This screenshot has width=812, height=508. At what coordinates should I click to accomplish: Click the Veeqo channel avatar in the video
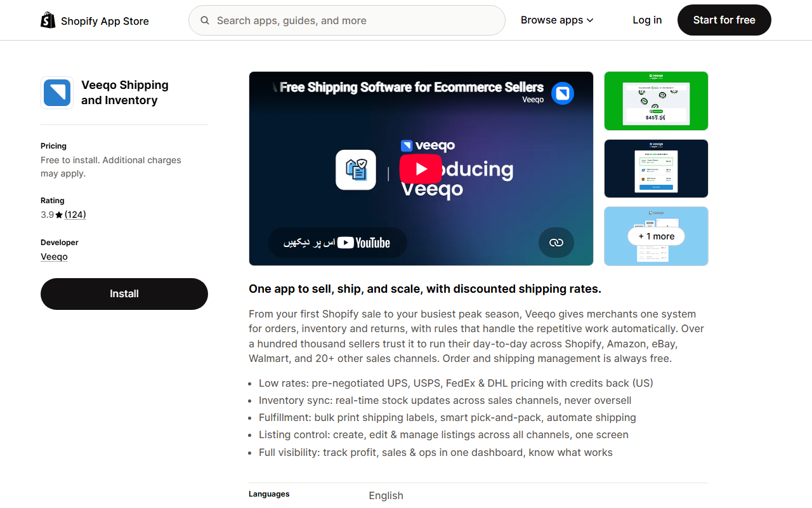[563, 93]
